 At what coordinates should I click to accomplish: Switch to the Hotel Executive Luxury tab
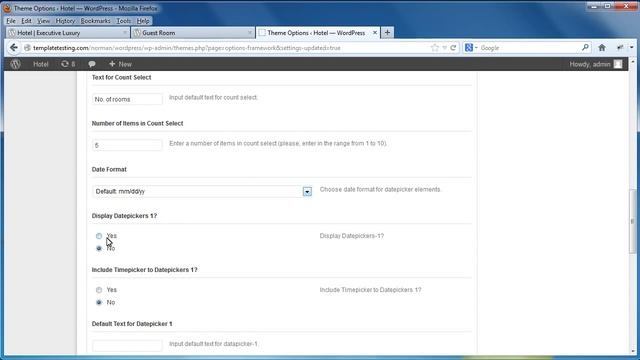tap(67, 33)
